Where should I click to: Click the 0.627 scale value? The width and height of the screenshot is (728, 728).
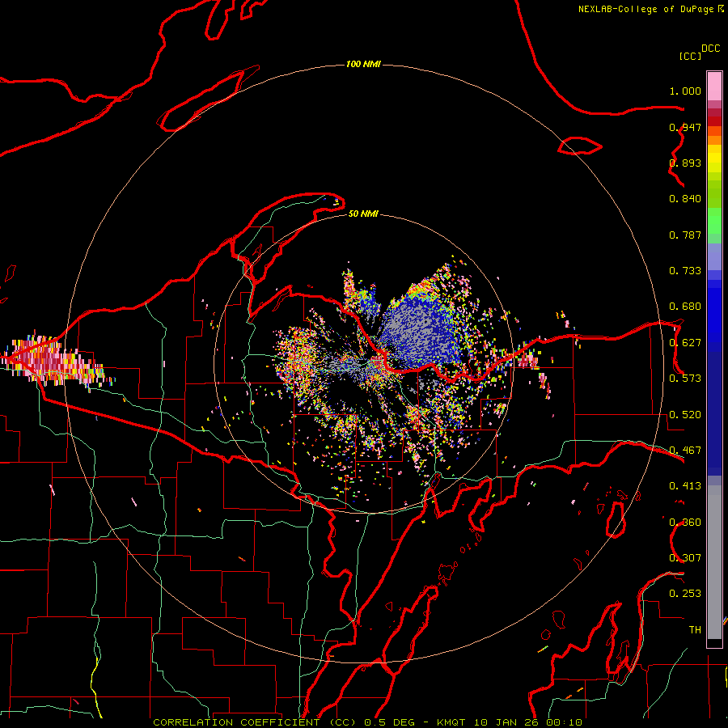[x=685, y=343]
